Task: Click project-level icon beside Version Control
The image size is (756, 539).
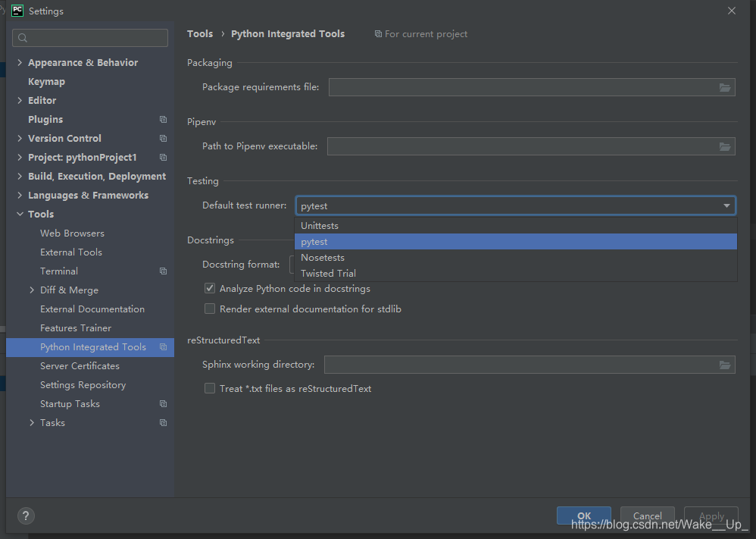Action: pyautogui.click(x=164, y=139)
